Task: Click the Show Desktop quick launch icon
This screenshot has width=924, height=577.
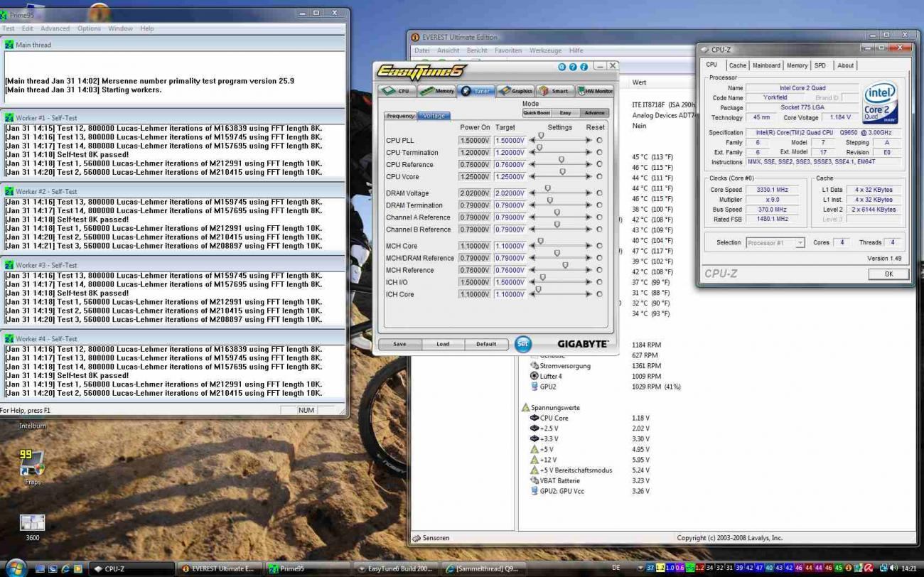Action: tap(41, 569)
